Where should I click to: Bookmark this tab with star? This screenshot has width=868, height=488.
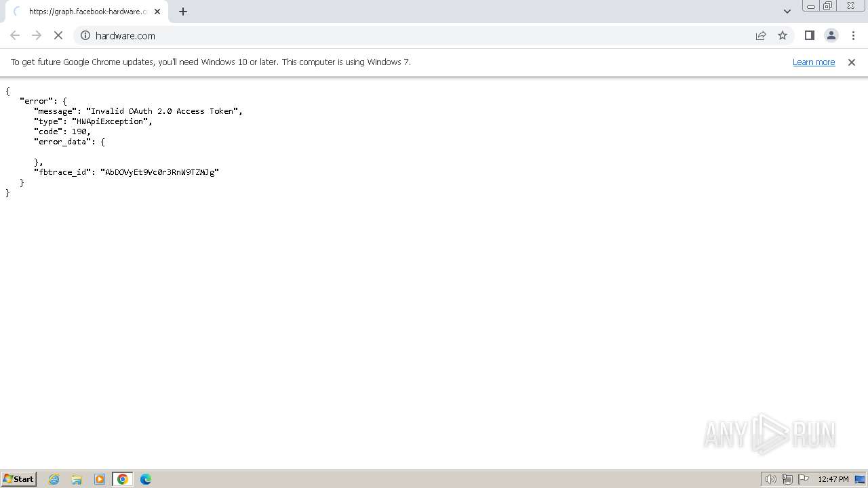pos(783,35)
